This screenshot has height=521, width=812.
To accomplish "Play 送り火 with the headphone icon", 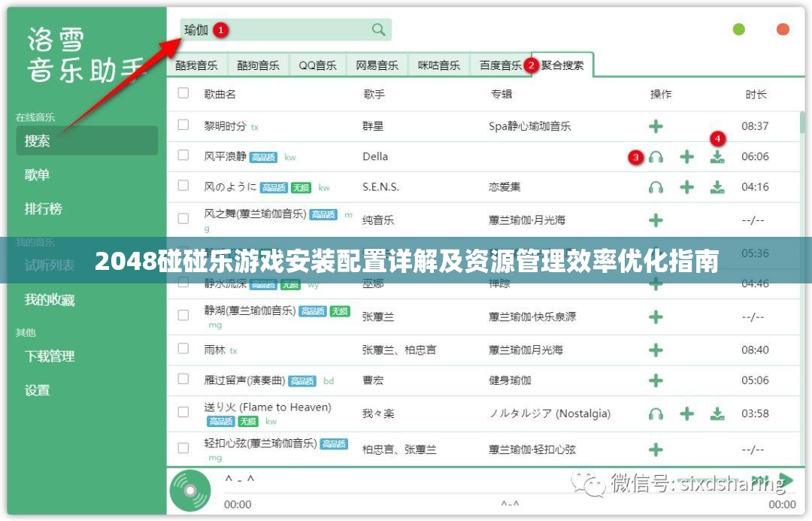I will click(x=656, y=413).
